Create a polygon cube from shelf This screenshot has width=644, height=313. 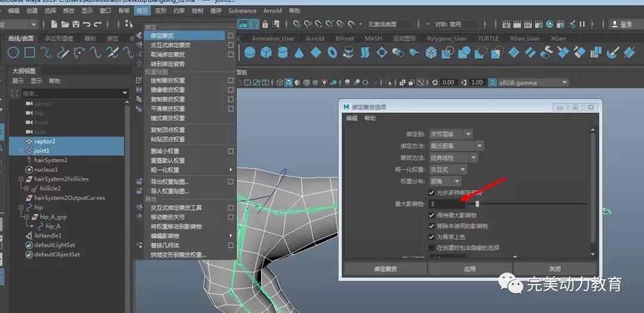click(266, 53)
